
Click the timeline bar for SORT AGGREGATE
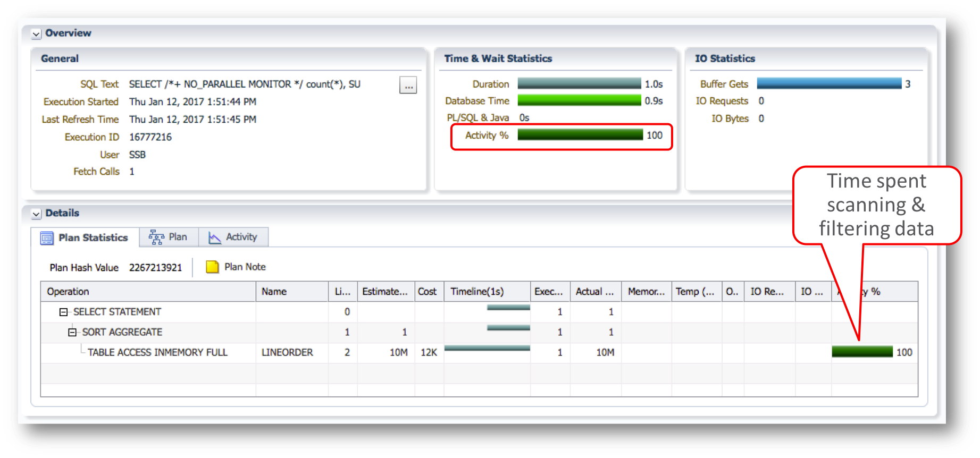pyautogui.click(x=508, y=328)
